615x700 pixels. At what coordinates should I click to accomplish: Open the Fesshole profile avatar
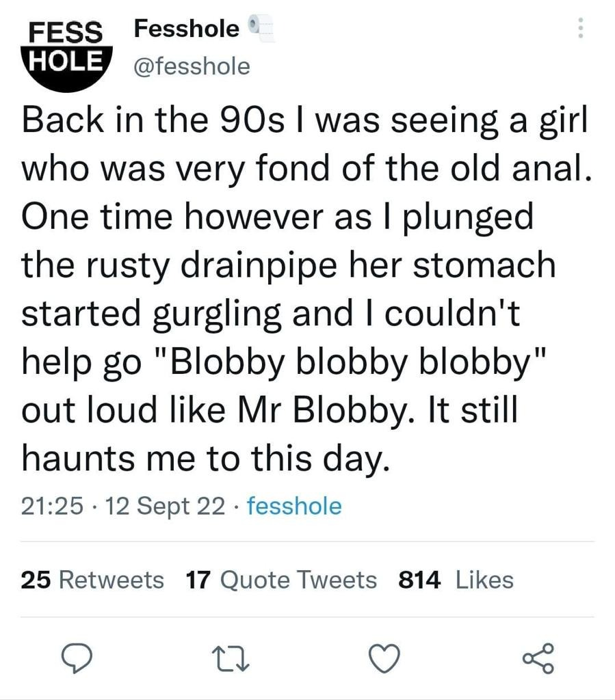(x=66, y=52)
